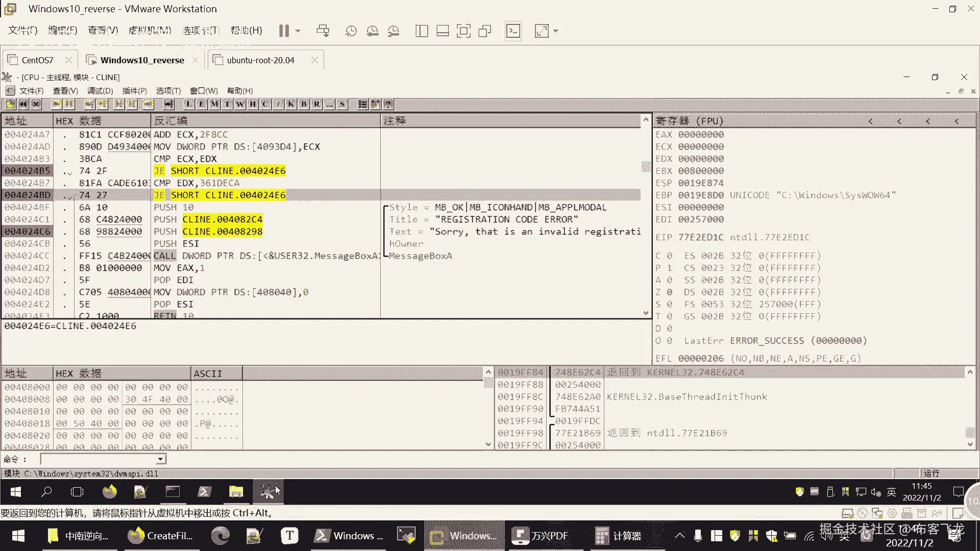Click the close program X toolbar icon
Screen dimensions: 980x551
click(x=36, y=104)
